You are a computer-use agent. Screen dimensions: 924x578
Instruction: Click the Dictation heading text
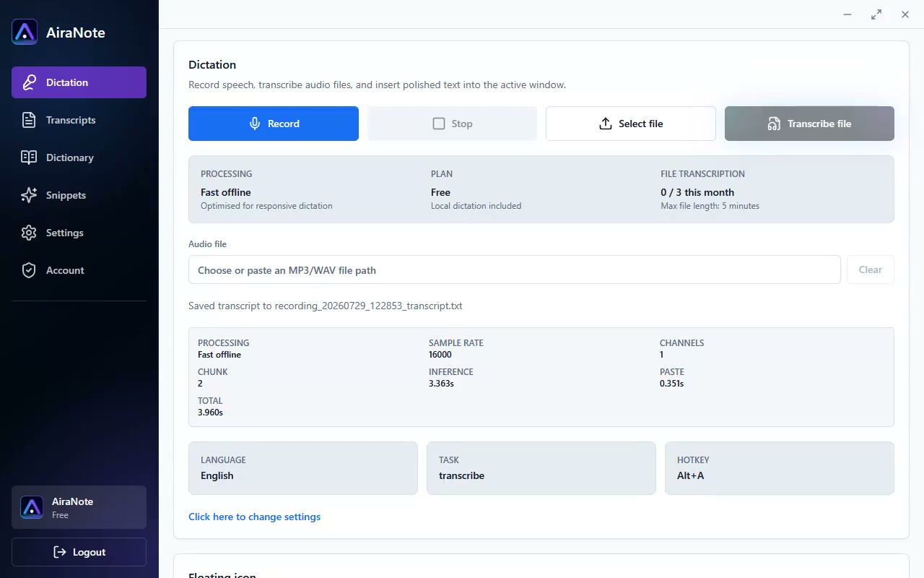[212, 64]
